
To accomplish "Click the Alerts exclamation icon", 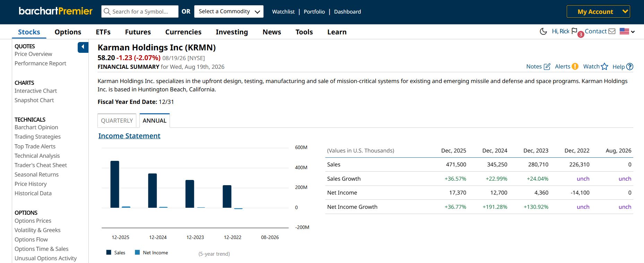I will coord(575,66).
